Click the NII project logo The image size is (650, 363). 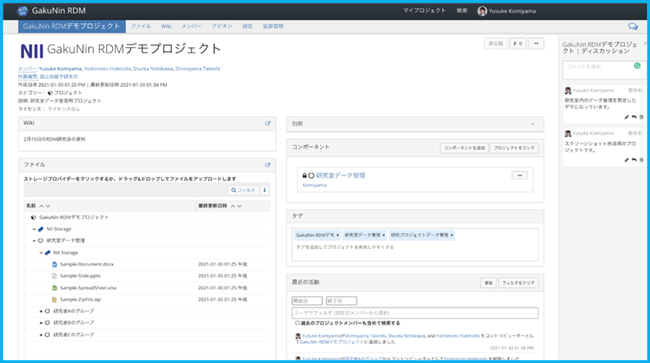[32, 51]
